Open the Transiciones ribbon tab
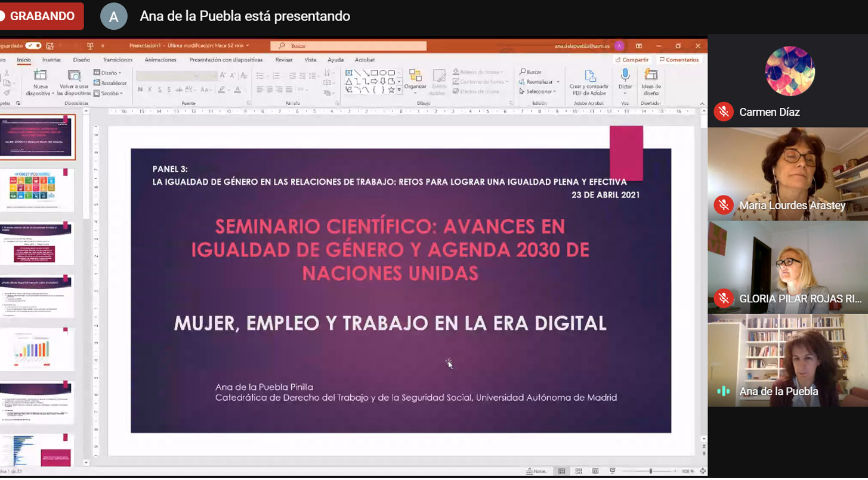Image resolution: width=868 pixels, height=480 pixels. pos(118,60)
